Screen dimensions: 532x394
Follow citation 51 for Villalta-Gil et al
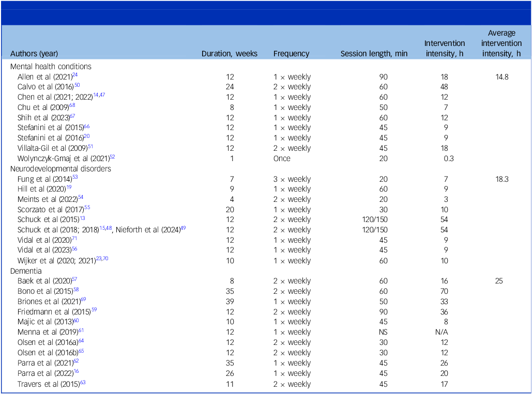pos(91,146)
